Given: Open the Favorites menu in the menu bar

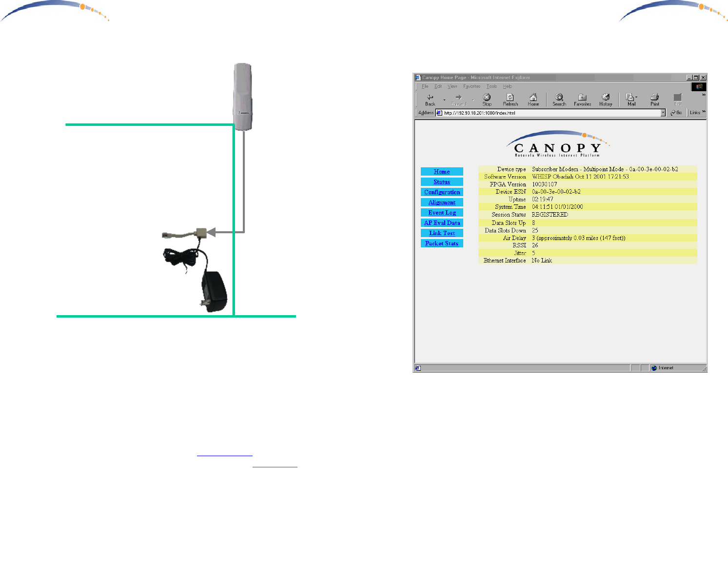Looking at the screenshot, I should tap(472, 86).
